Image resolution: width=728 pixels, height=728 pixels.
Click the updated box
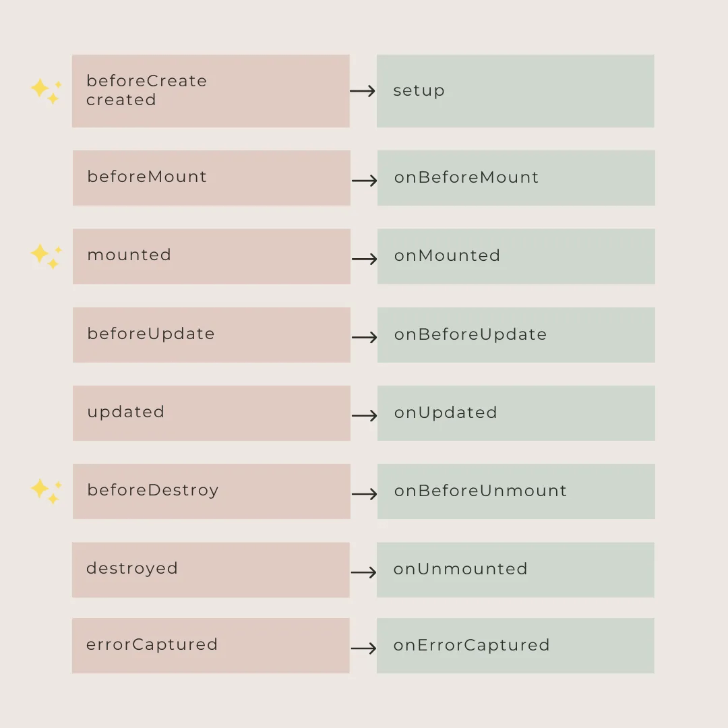coord(212,413)
